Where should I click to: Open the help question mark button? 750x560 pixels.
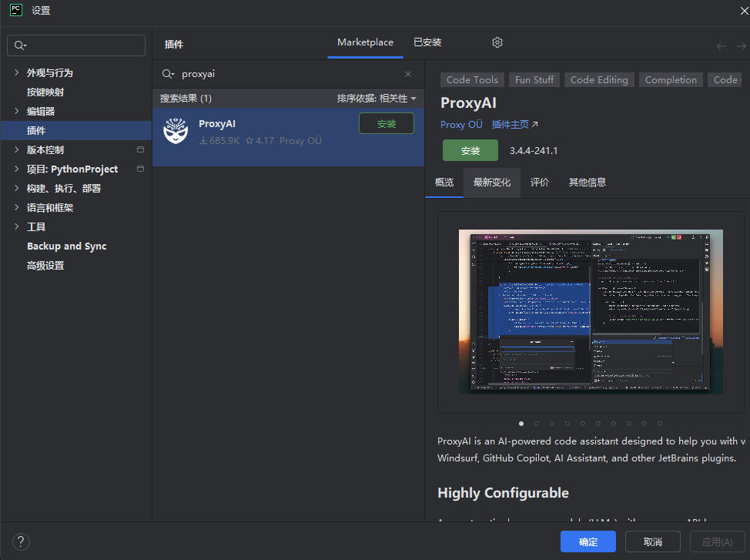(x=21, y=542)
